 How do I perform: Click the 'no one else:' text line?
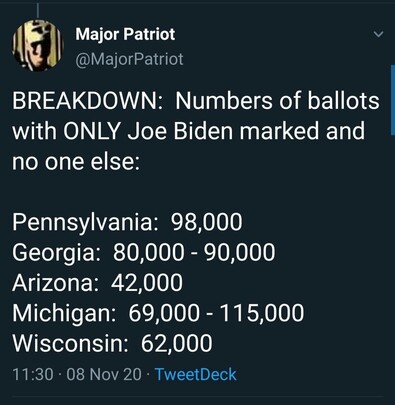coord(76,162)
